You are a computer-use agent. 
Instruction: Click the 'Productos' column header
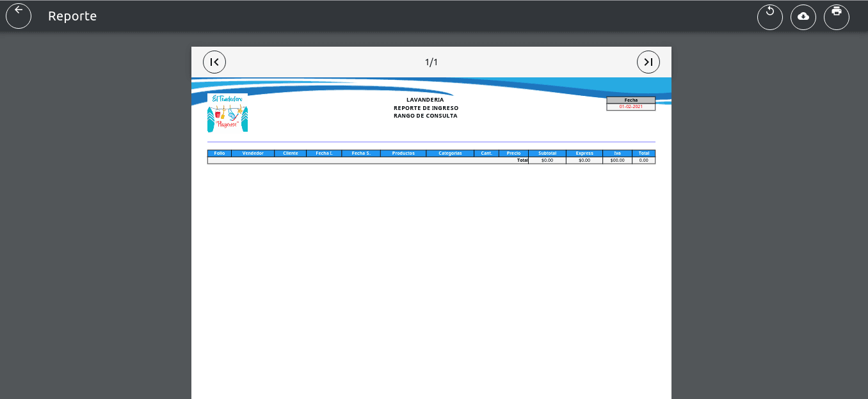pos(403,153)
